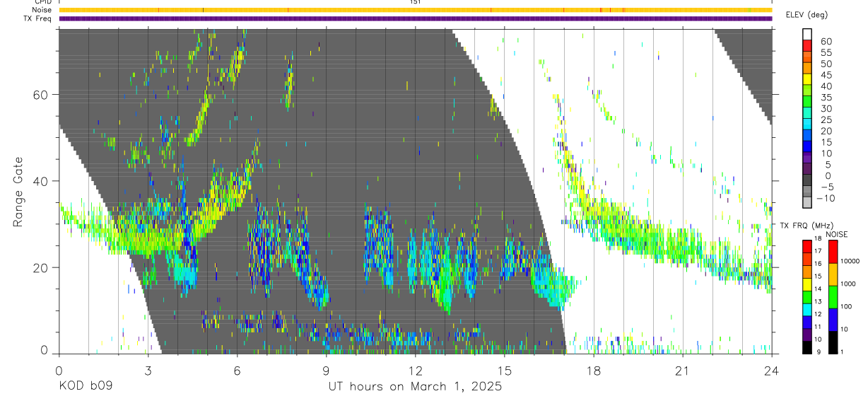
Task: Click the NOISE colorbar label 1000
Action: point(848,284)
